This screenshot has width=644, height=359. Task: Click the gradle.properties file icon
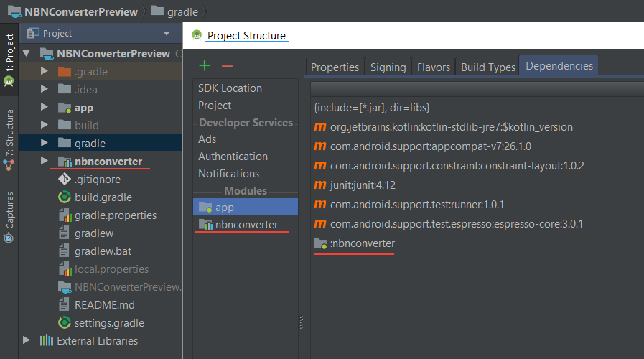(65, 215)
